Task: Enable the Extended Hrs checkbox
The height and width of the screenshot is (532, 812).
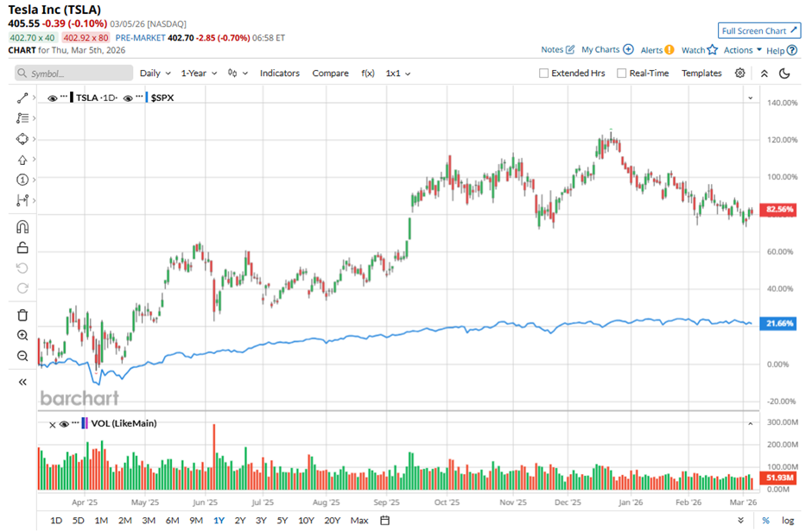Action: (x=543, y=73)
